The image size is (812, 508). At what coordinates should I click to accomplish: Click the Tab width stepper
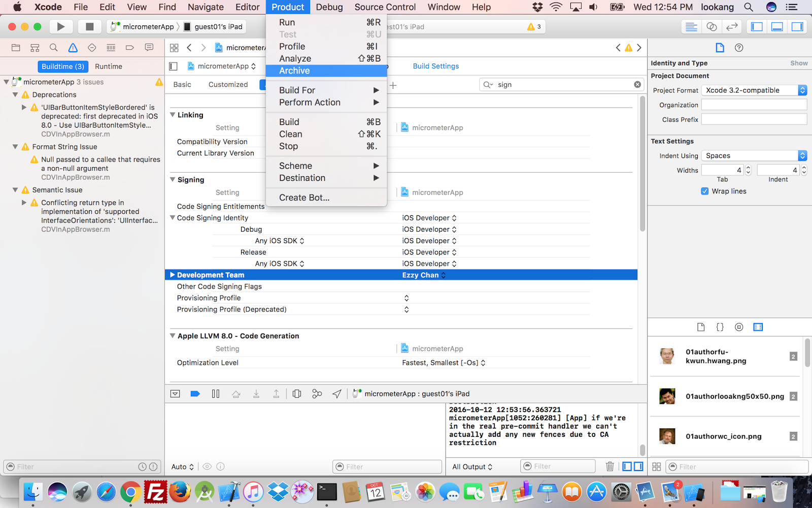[x=748, y=170]
